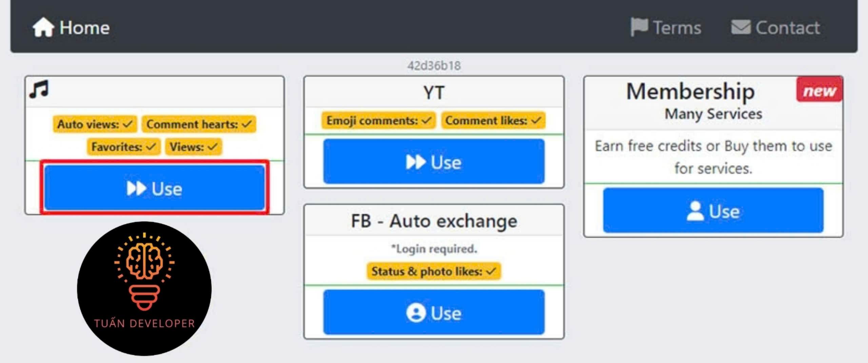Click the account circle icon on FB Use button
The width and height of the screenshot is (868, 363).
(416, 312)
